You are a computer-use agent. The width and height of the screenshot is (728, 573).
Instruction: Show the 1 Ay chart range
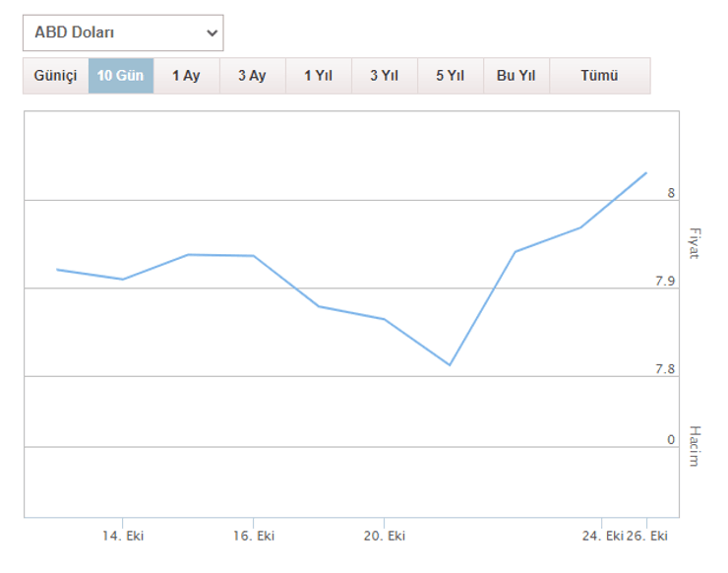tap(186, 76)
